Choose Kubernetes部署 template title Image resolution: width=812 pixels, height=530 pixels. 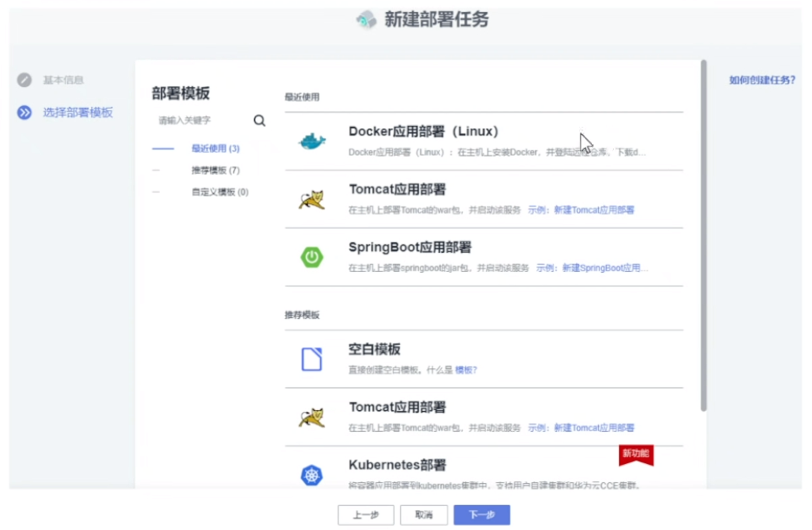pyautogui.click(x=397, y=466)
